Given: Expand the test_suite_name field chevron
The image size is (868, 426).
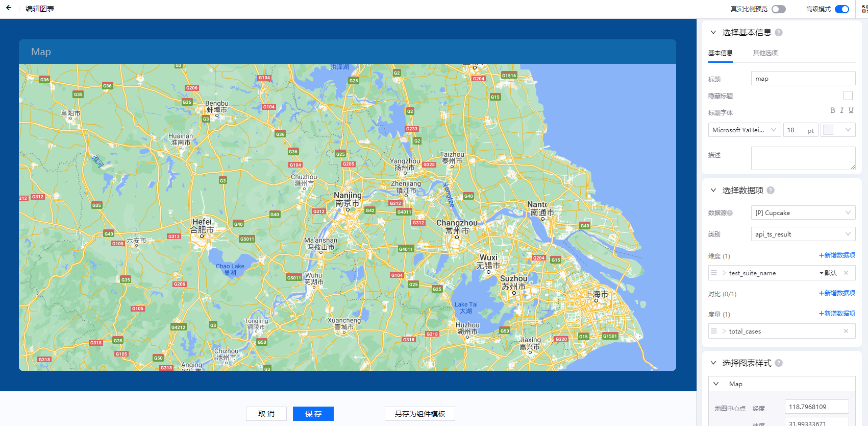Looking at the screenshot, I should pyautogui.click(x=724, y=273).
